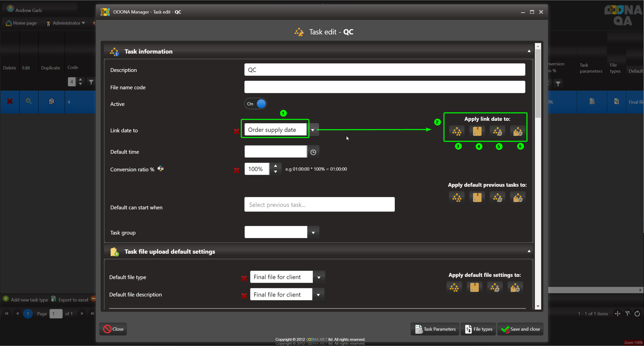Click the red X next to Link date to
The width and height of the screenshot is (644, 346).
click(x=236, y=131)
